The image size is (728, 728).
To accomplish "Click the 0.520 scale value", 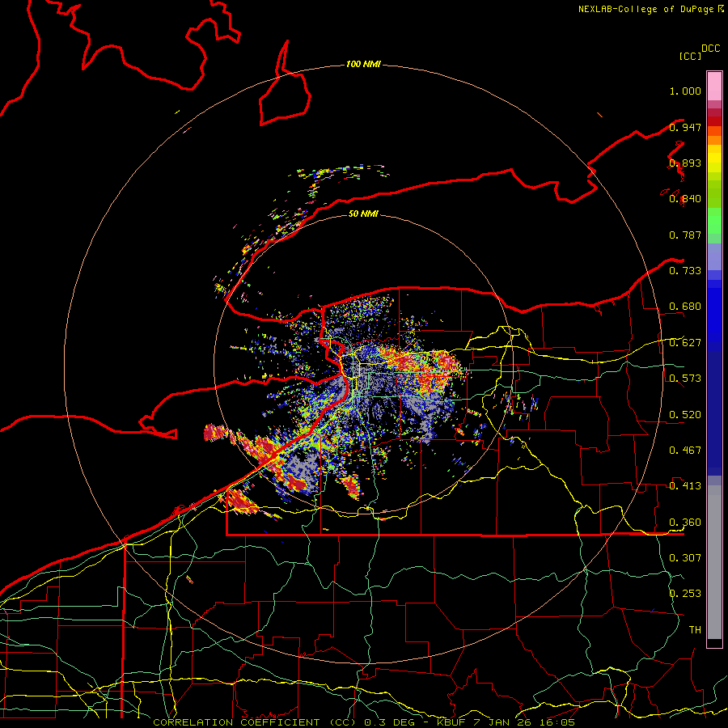I will point(685,415).
